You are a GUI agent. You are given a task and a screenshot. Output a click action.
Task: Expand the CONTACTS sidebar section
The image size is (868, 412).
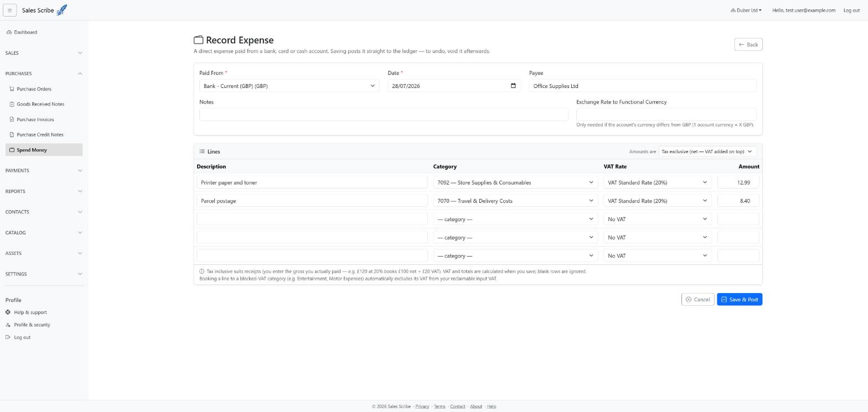point(44,212)
